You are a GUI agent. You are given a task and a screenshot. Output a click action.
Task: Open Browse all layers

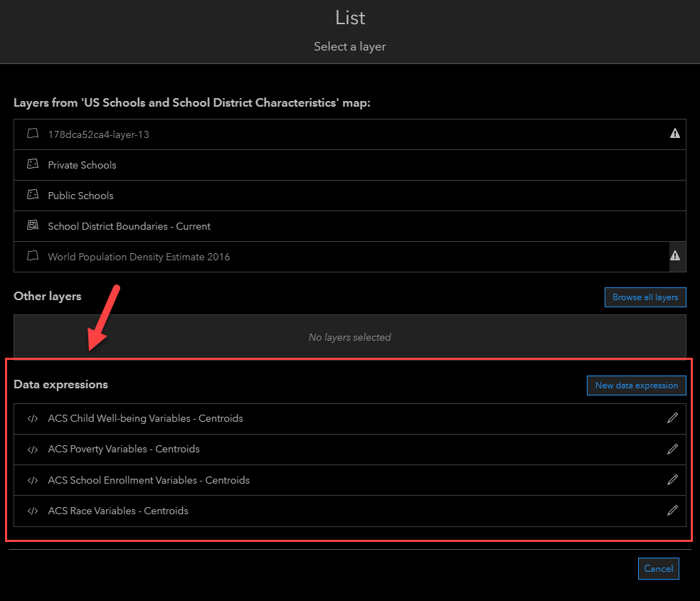click(x=645, y=297)
